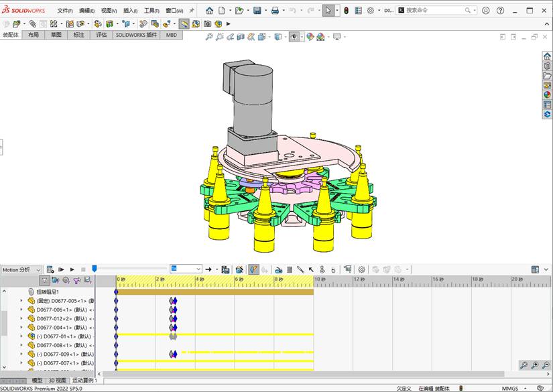Open the Motion 分析 study type dropdown

point(21,269)
